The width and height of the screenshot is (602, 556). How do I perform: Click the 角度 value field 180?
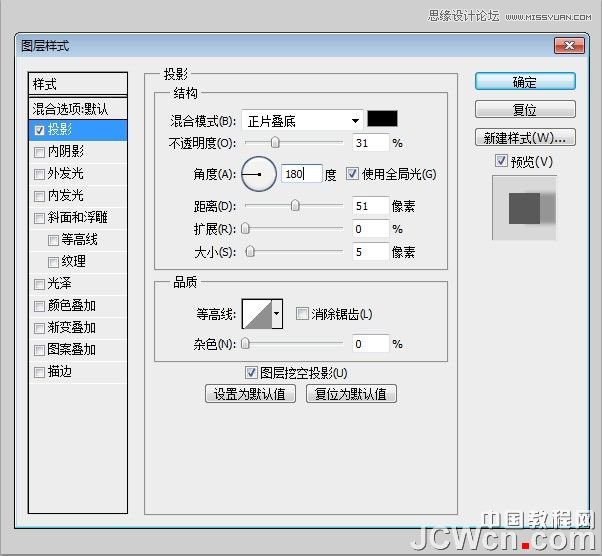coord(301,174)
